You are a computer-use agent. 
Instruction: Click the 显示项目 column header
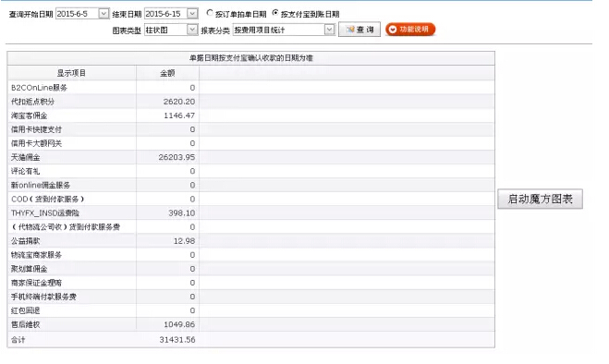pyautogui.click(x=71, y=73)
